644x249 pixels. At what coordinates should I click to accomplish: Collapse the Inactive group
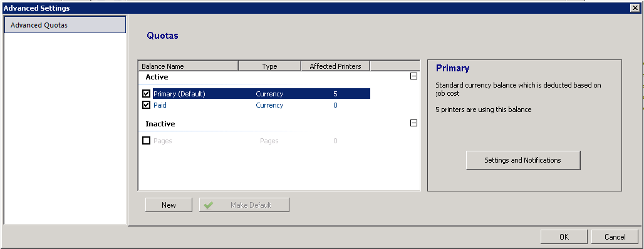click(414, 123)
